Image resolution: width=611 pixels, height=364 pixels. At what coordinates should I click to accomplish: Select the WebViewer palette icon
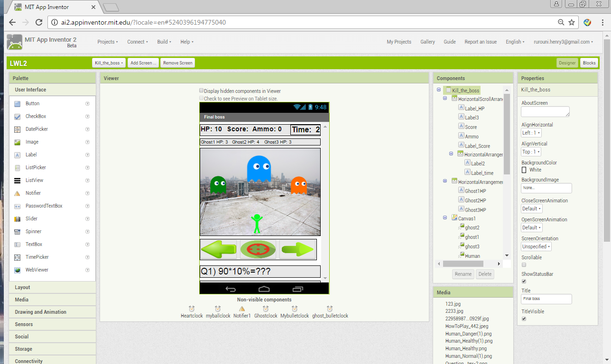pos(18,270)
